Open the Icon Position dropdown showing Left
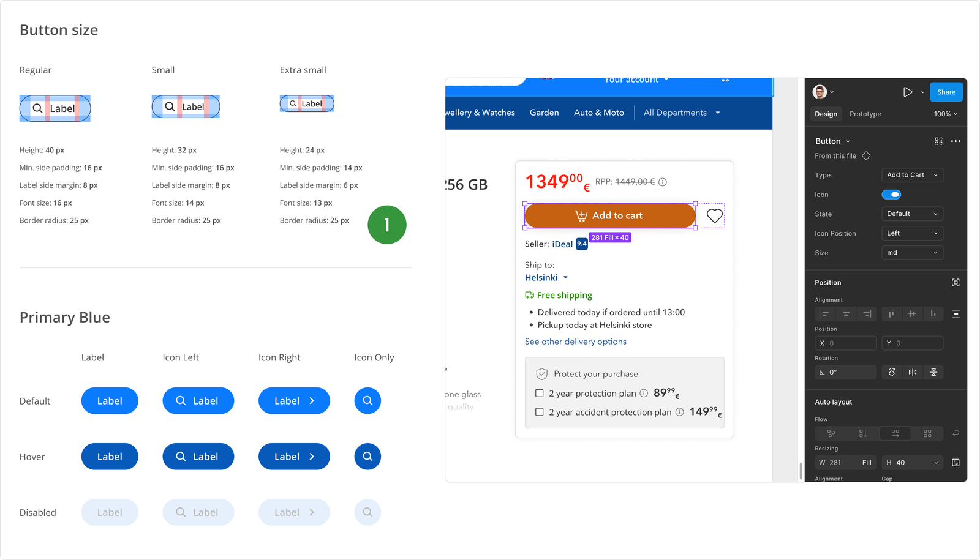 (x=912, y=233)
